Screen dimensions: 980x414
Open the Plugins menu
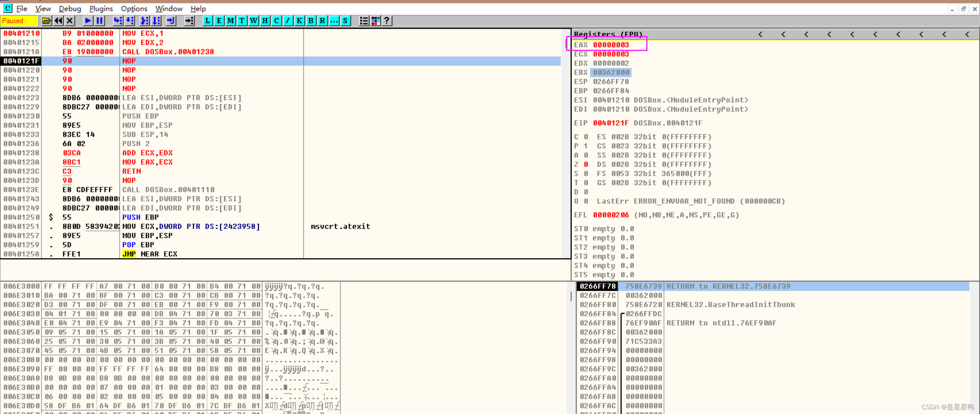(101, 8)
